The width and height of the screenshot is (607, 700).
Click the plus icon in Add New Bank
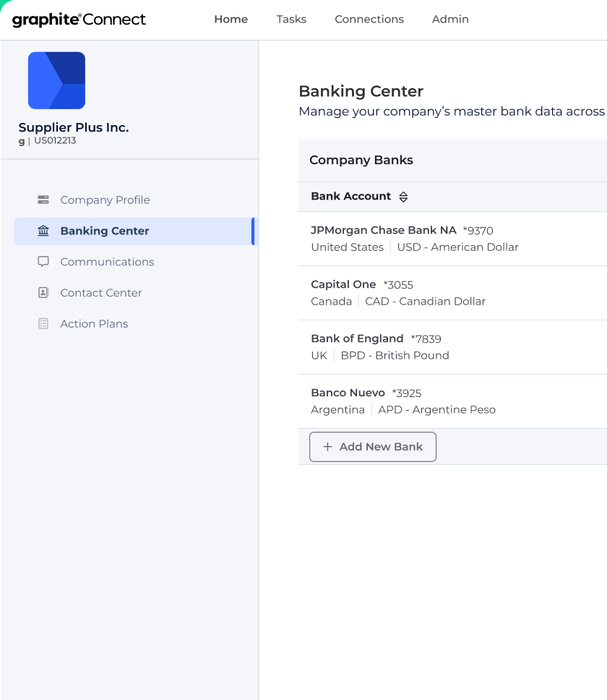tap(327, 447)
